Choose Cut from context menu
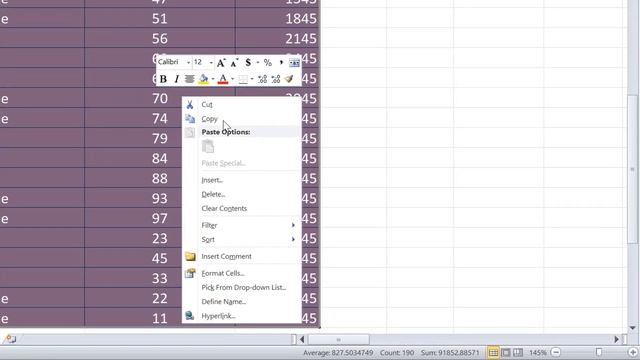 241,105
